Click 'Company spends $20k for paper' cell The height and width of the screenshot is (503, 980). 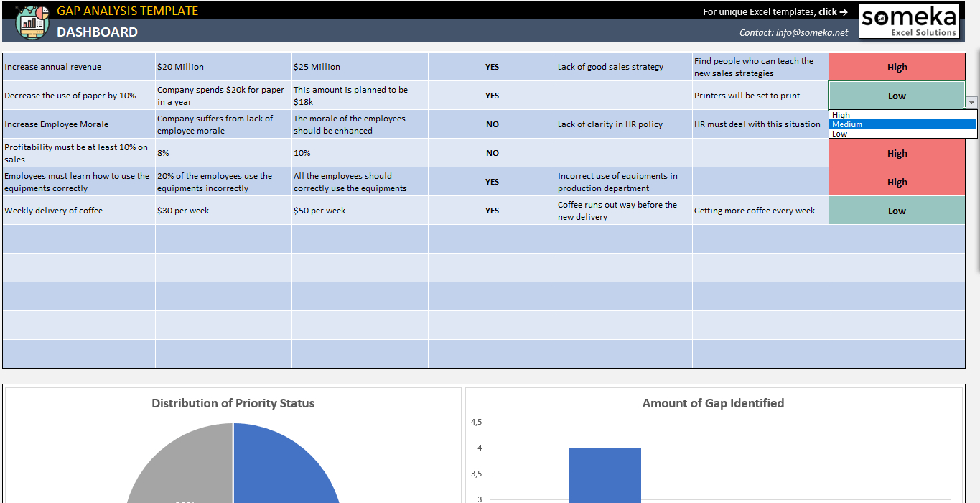pos(223,96)
